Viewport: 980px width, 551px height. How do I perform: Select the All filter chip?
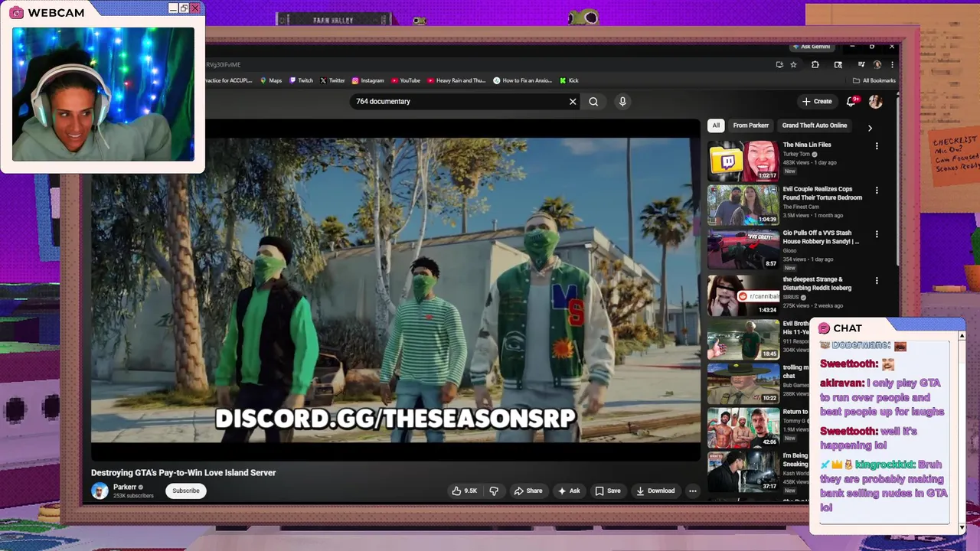pyautogui.click(x=716, y=126)
